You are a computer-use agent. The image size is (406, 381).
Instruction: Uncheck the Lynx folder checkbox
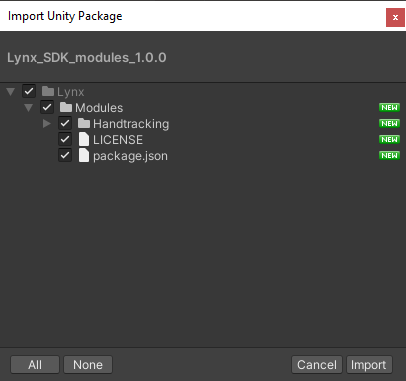pos(29,91)
